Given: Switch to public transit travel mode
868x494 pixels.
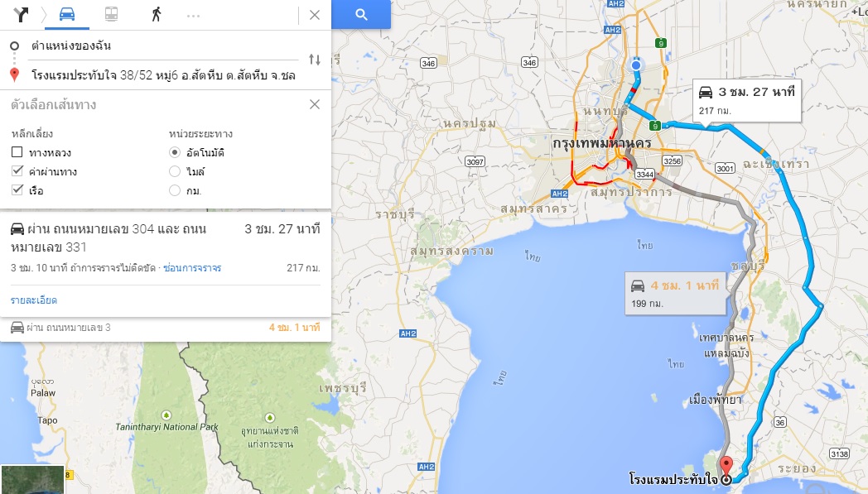Looking at the screenshot, I should 111,14.
